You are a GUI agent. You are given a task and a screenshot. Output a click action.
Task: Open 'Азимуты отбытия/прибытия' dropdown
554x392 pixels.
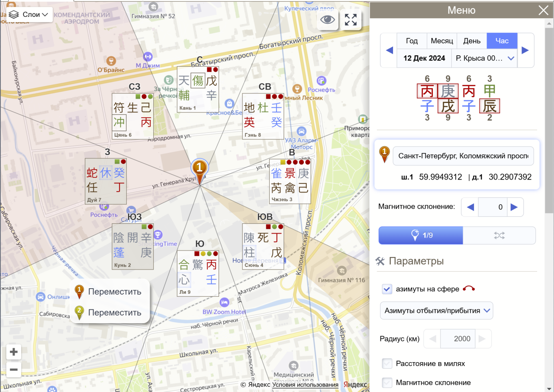pyautogui.click(x=436, y=311)
